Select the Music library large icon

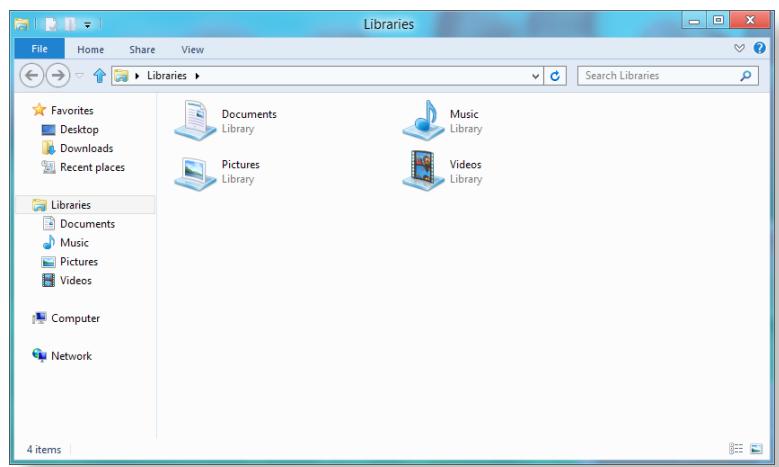click(x=423, y=120)
